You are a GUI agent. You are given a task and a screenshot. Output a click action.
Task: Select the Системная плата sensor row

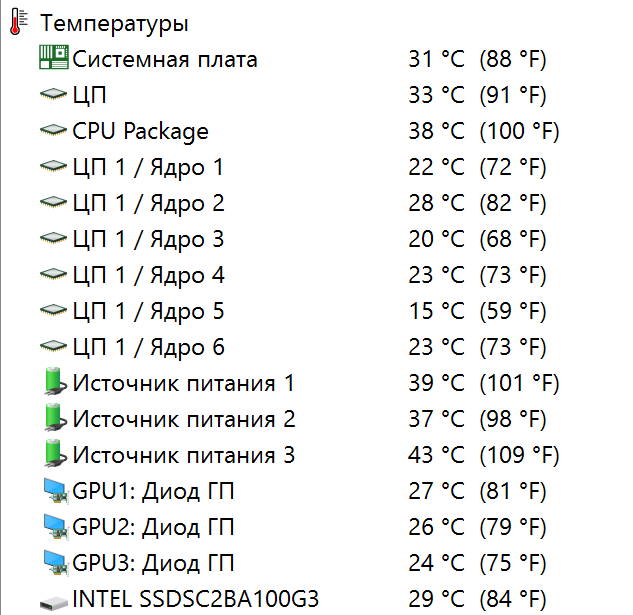click(165, 59)
